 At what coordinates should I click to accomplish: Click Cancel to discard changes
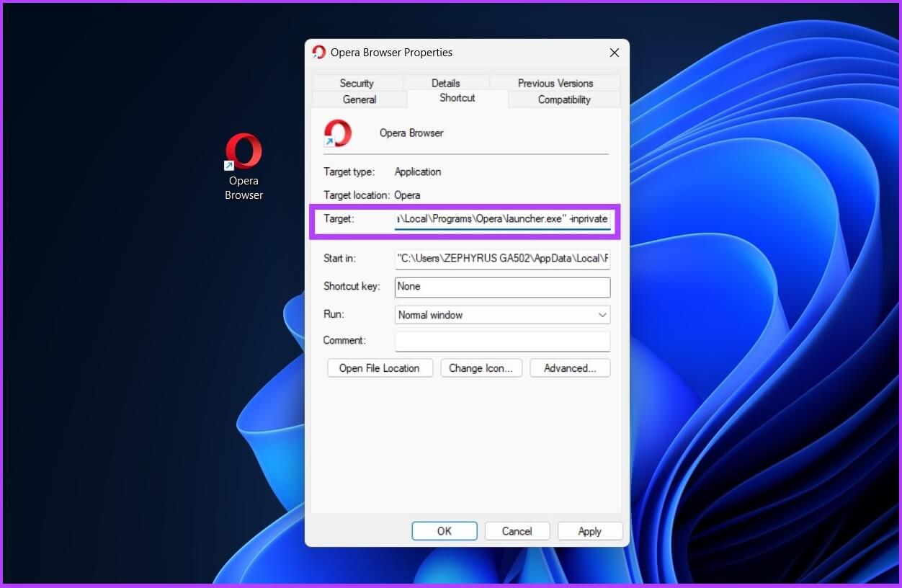click(517, 531)
